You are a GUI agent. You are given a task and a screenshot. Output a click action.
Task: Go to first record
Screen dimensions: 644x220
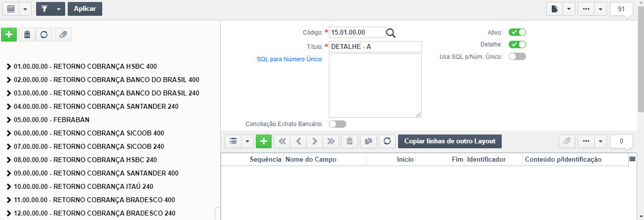[282, 141]
